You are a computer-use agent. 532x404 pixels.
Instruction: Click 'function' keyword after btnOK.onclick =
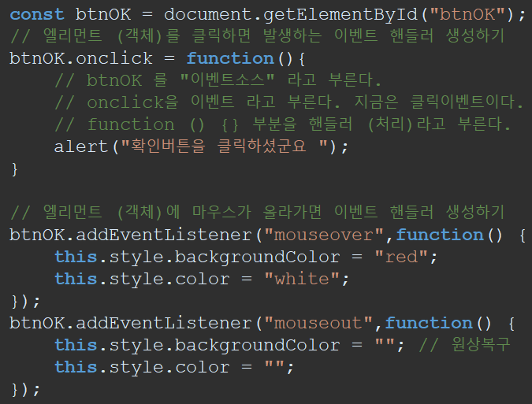(230, 58)
